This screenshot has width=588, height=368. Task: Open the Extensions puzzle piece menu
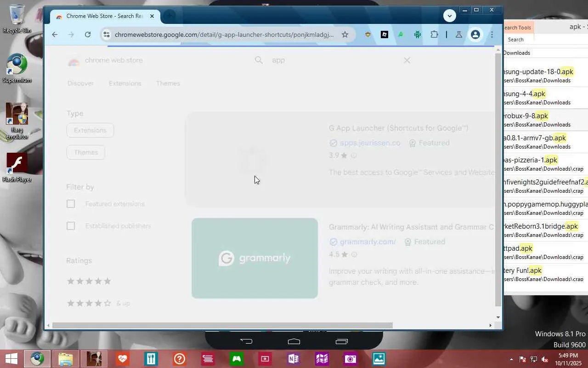(434, 34)
